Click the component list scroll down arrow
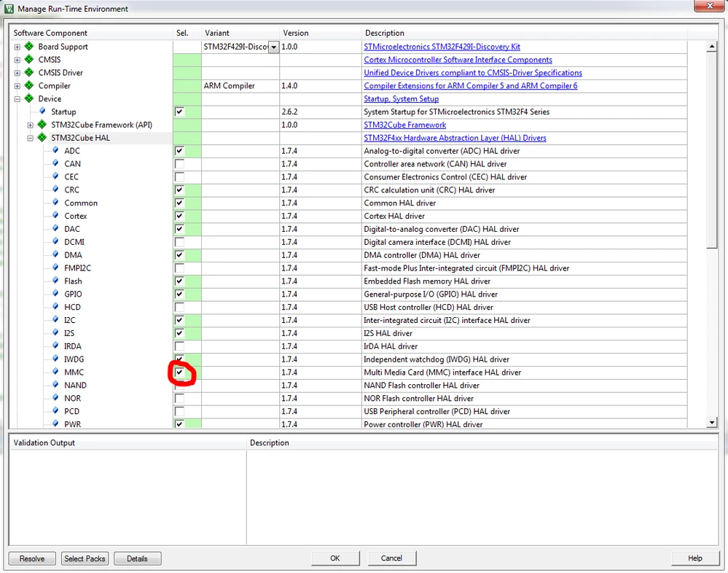This screenshot has width=728, height=573. coord(712,422)
